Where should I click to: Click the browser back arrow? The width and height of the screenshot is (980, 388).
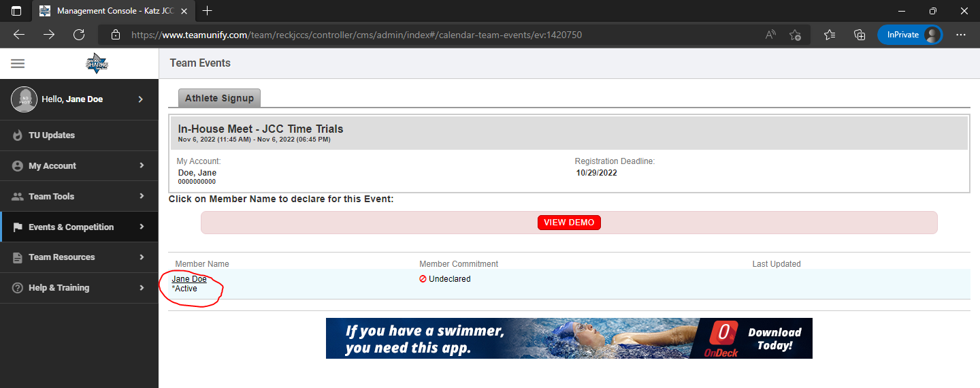point(19,35)
